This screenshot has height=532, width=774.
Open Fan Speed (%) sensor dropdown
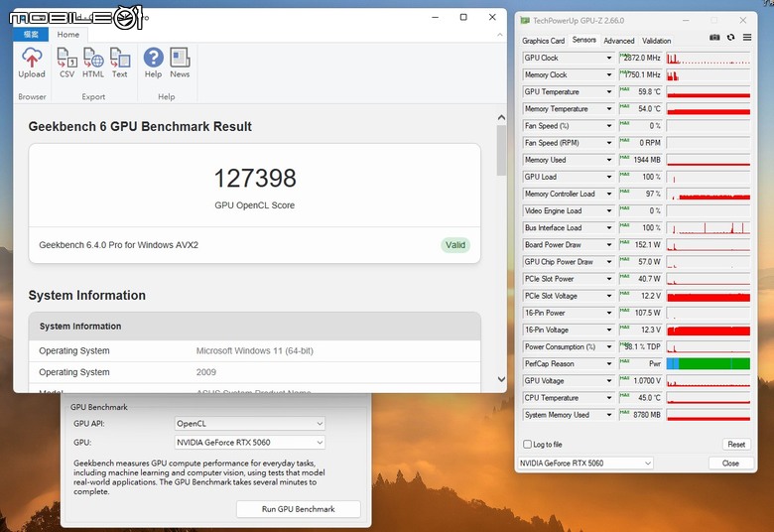[608, 126]
